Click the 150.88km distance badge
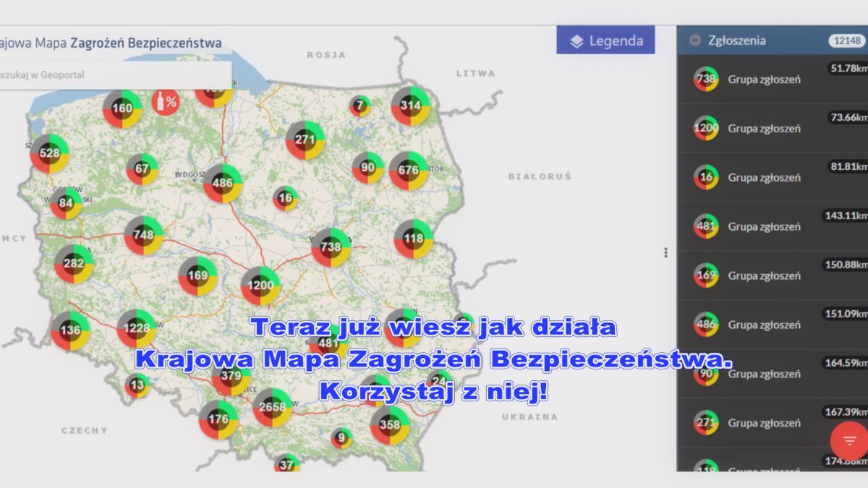Viewport: 868px width, 488px height. click(846, 265)
